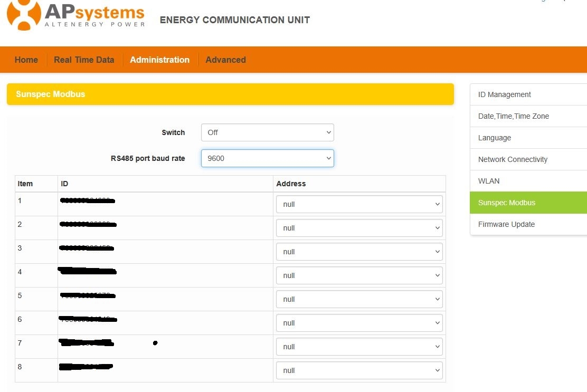Open Address dropdown for item 8
The image size is (587, 392).
[359, 370]
